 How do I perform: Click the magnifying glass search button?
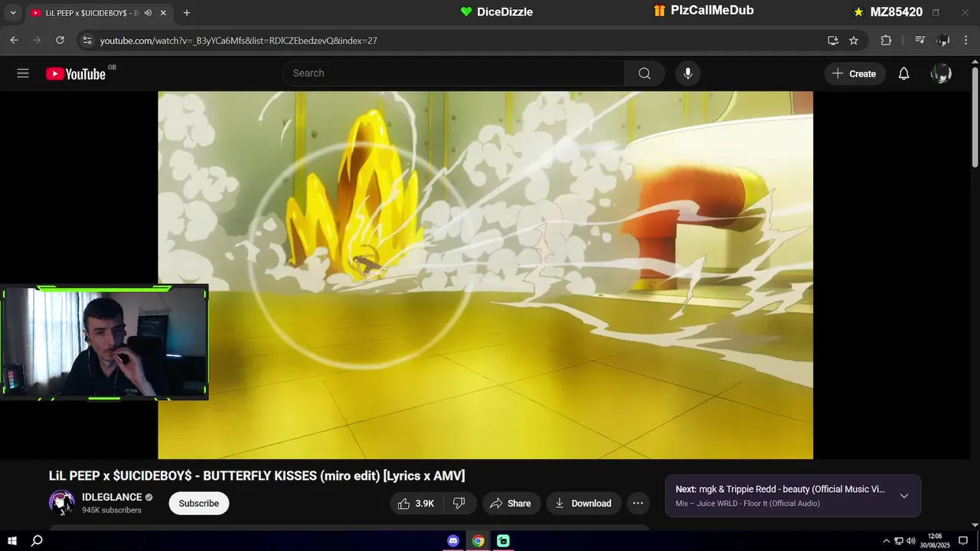coord(645,73)
